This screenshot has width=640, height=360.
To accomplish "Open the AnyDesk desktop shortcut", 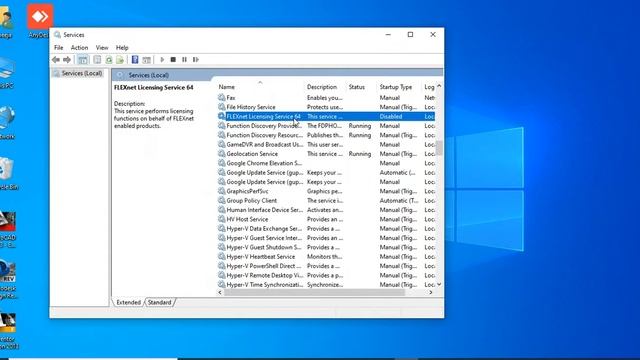I will coord(40,20).
